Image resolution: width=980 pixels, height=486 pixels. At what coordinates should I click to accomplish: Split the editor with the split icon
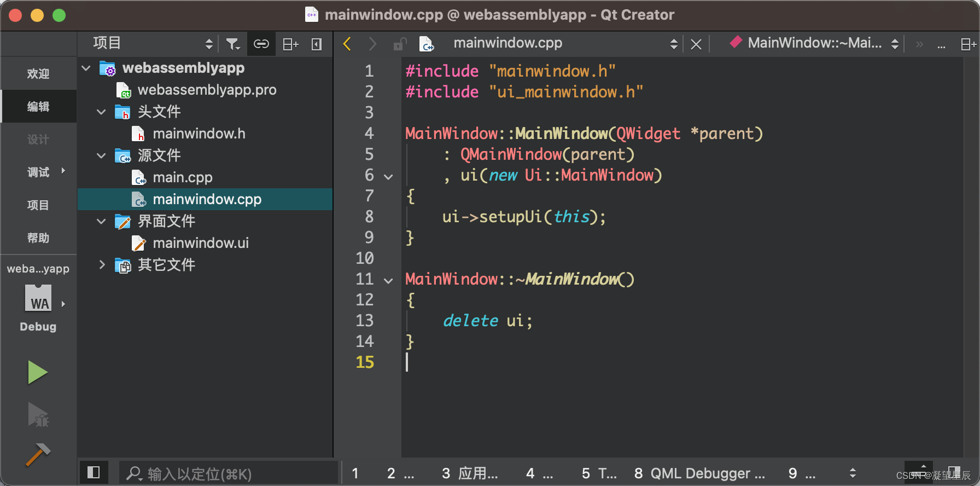click(969, 44)
